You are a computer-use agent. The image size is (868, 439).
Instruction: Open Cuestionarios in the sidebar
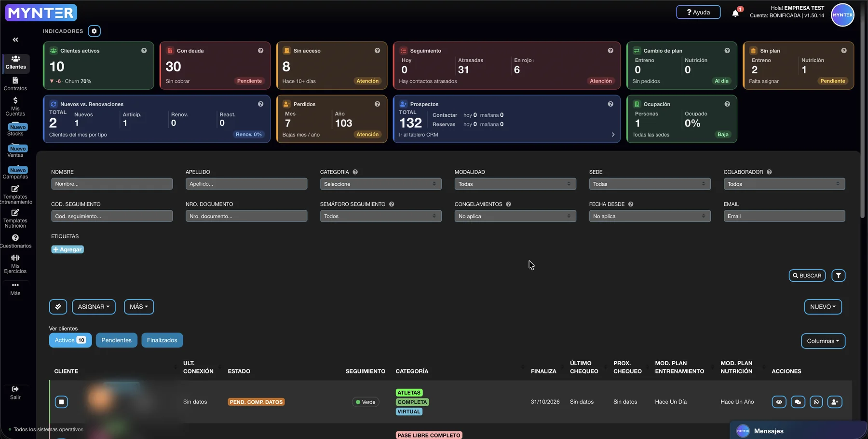coord(15,241)
